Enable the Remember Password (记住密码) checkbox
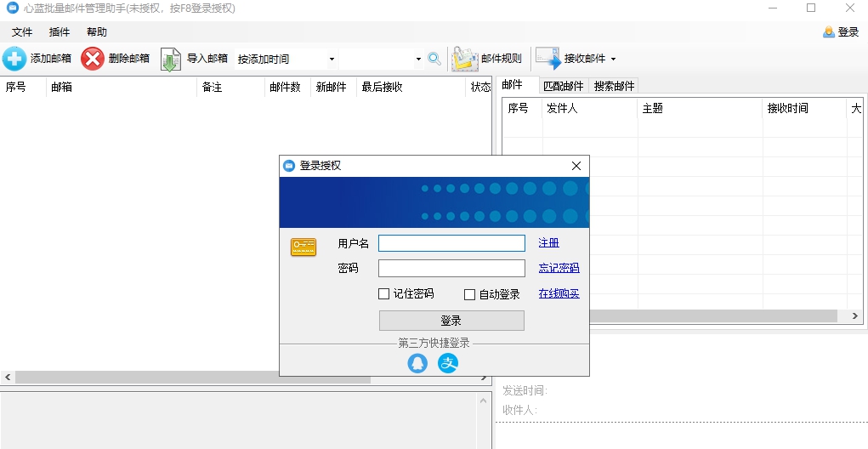Viewport: 868px width, 449px height. [x=384, y=294]
